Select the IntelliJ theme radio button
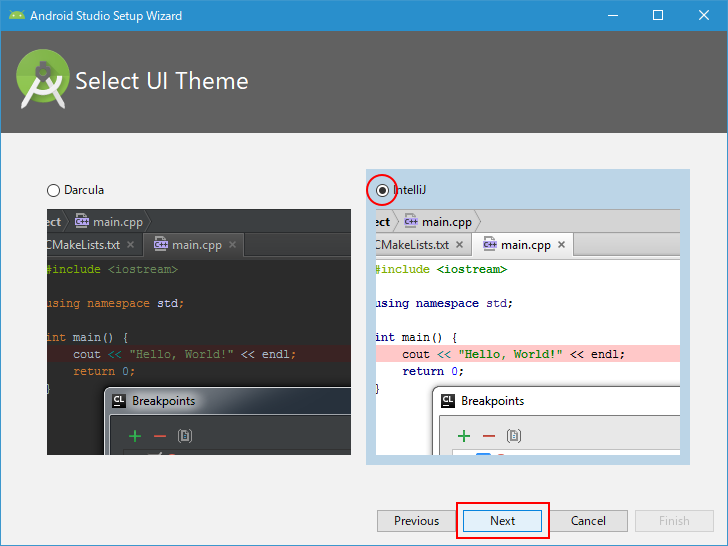The image size is (728, 546). (x=382, y=189)
